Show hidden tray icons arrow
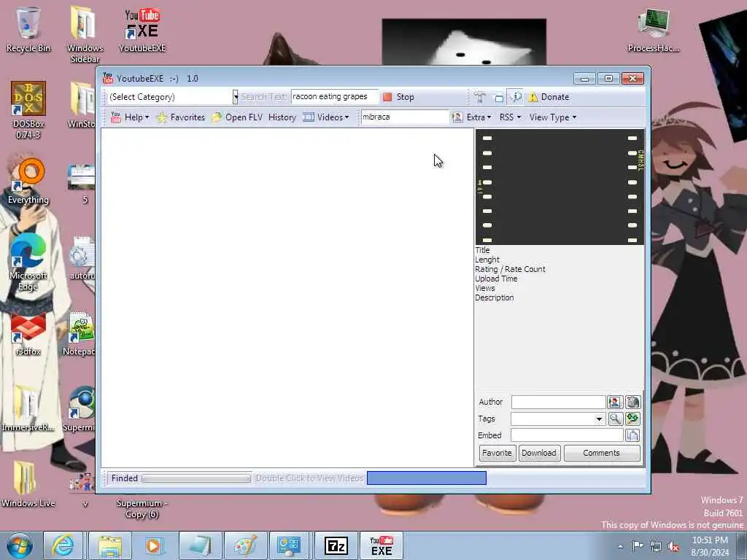Viewport: 747px width, 560px height. [620, 547]
